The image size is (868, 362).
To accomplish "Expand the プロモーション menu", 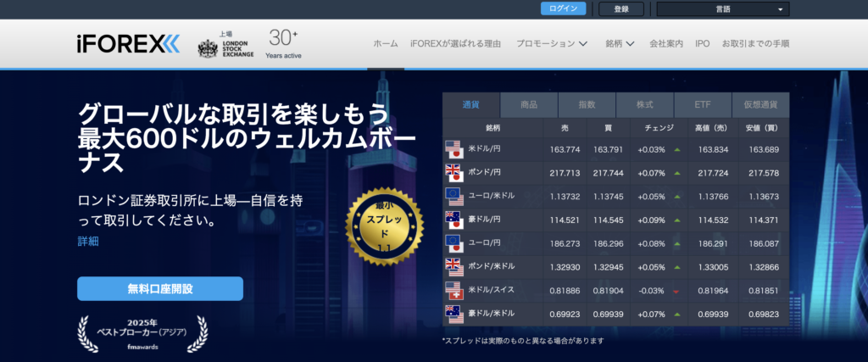I will pos(552,44).
